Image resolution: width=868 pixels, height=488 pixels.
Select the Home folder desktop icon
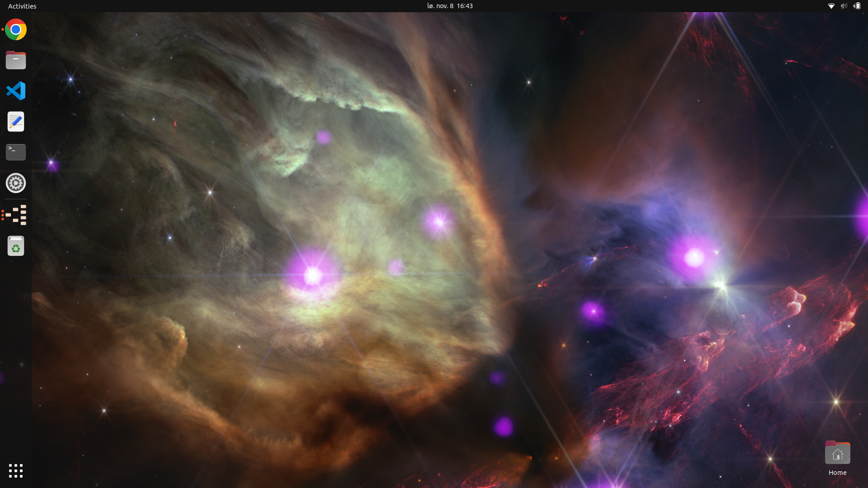point(837,453)
